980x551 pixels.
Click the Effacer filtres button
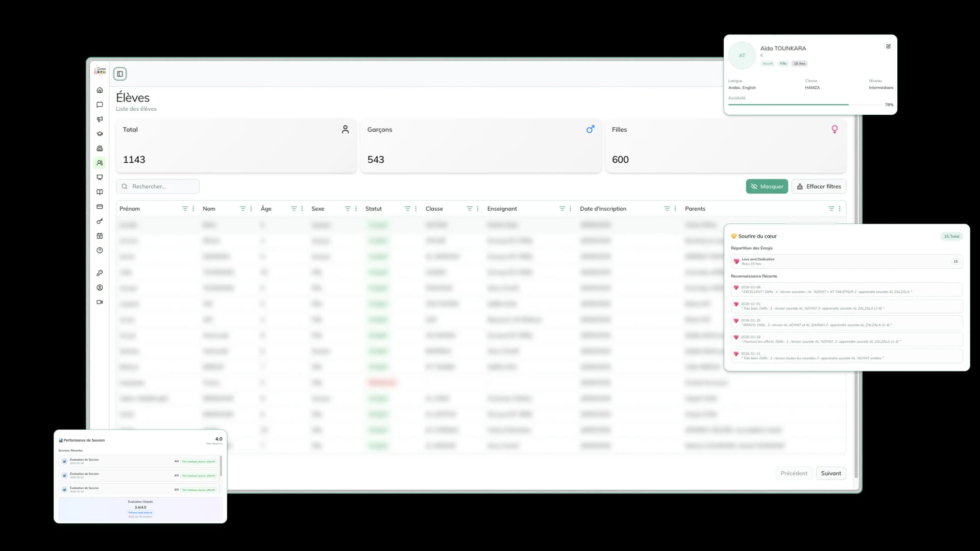pos(819,187)
